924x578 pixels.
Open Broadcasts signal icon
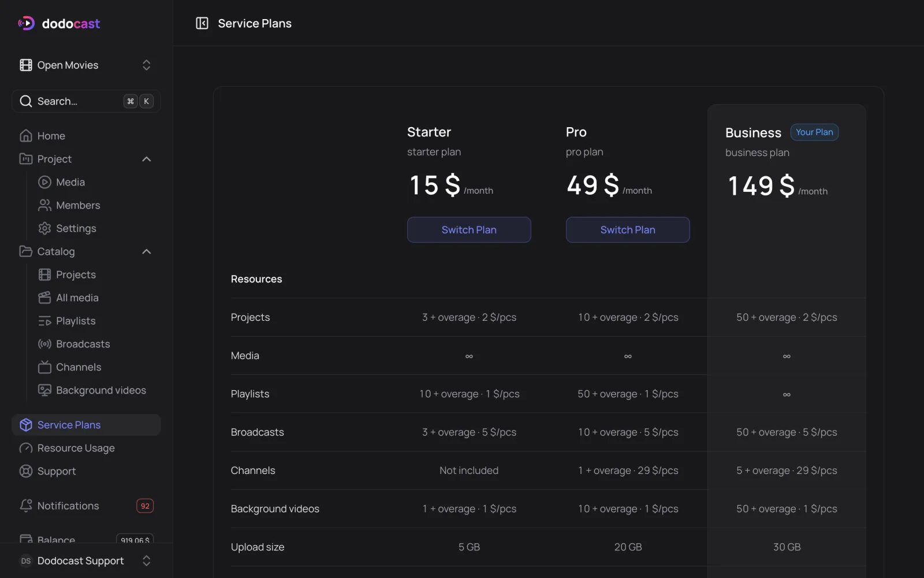(x=44, y=344)
